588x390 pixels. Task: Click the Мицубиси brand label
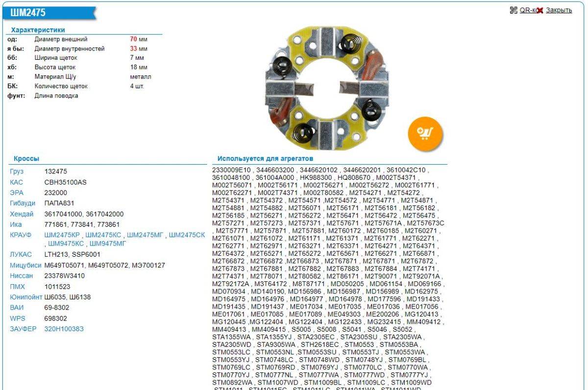pos(24,265)
